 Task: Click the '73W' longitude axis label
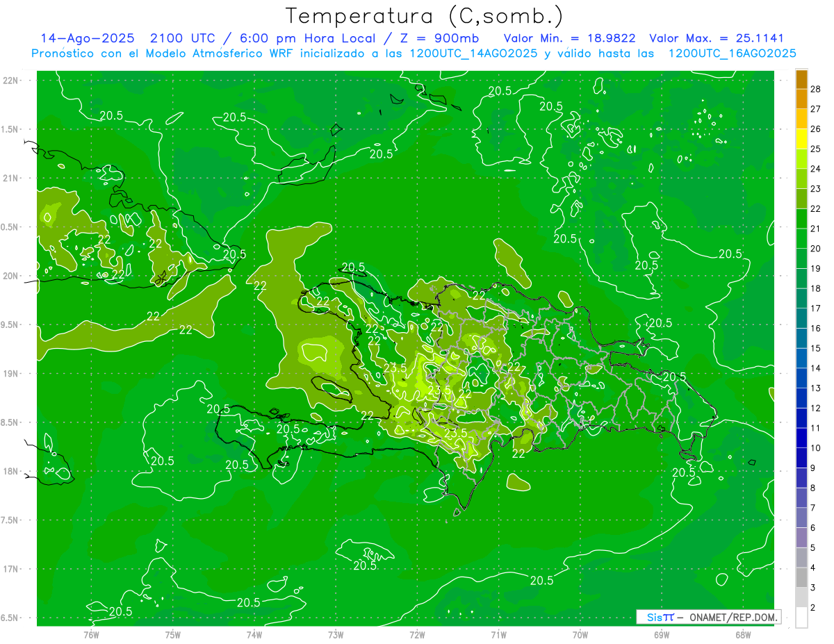click(336, 634)
